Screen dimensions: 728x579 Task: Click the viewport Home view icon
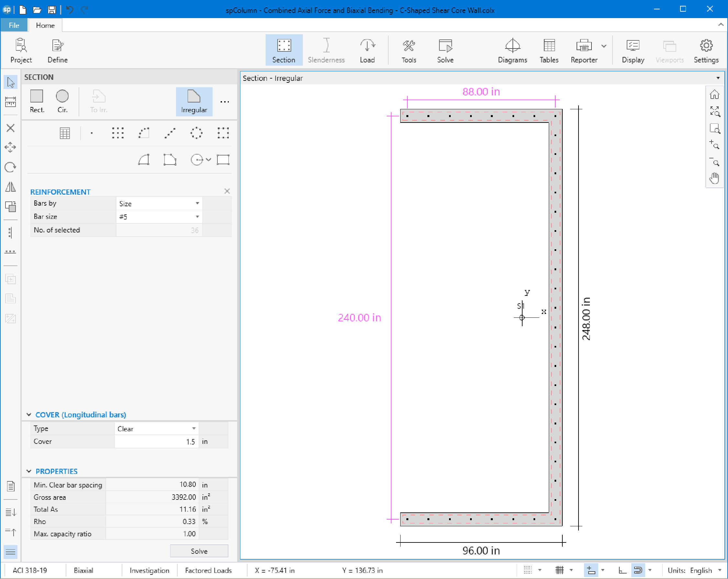(x=714, y=95)
